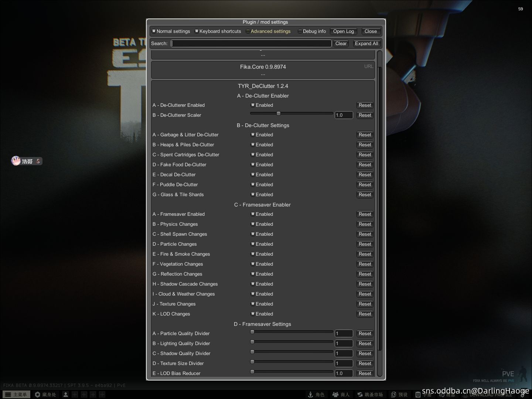Image resolution: width=532 pixels, height=399 pixels.
Task: Click the De-Clutterer Scaler slider handle
Action: pos(279,114)
